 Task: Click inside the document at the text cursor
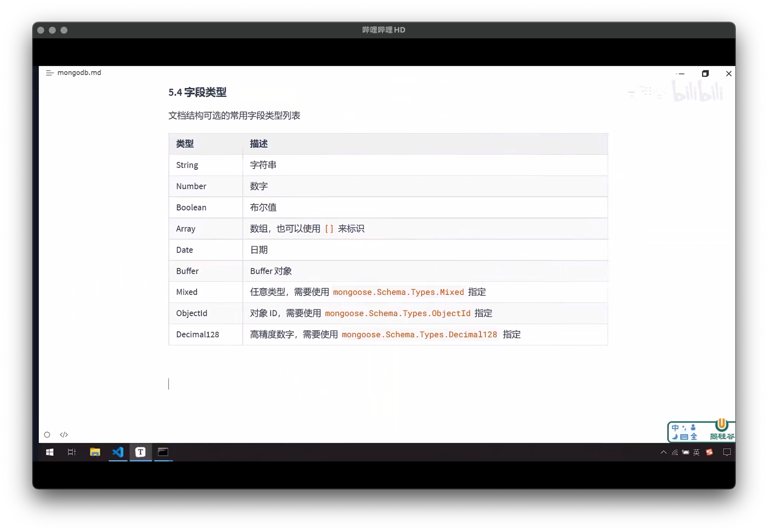tap(169, 384)
